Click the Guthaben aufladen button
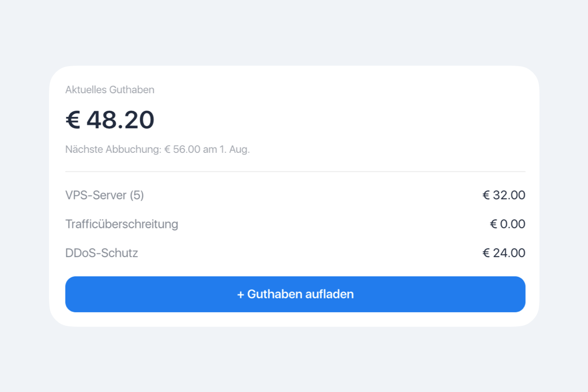588x392 pixels. click(x=295, y=294)
